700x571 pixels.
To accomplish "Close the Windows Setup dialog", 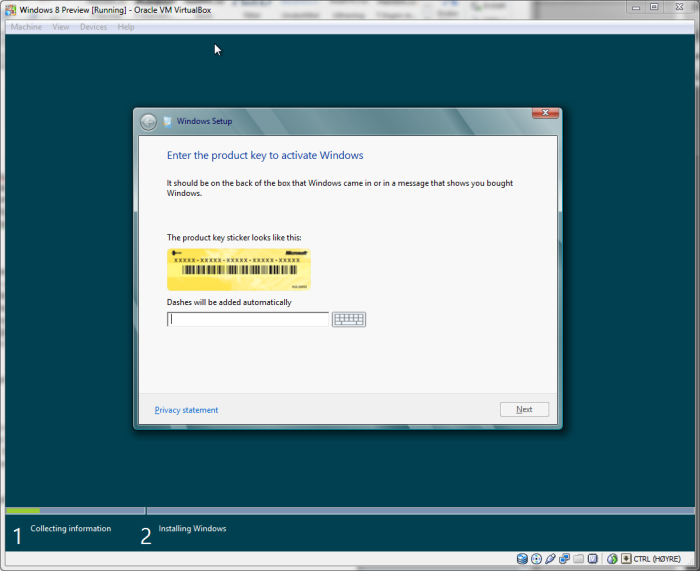I will [545, 113].
